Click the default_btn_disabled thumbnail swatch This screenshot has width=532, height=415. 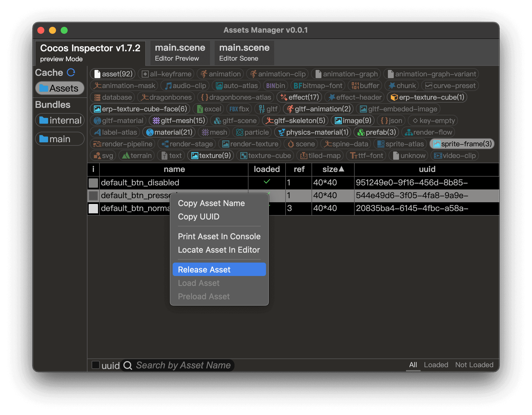point(93,183)
